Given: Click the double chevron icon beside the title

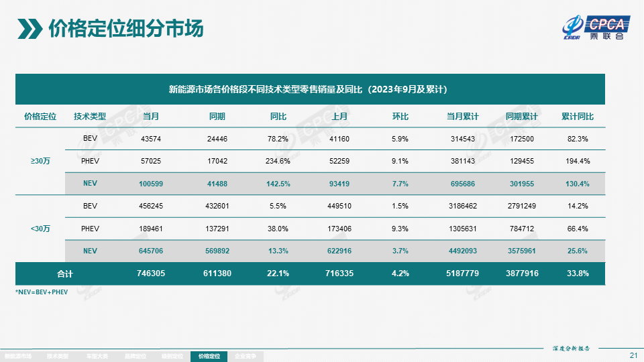Looking at the screenshot, I should (x=30, y=29).
